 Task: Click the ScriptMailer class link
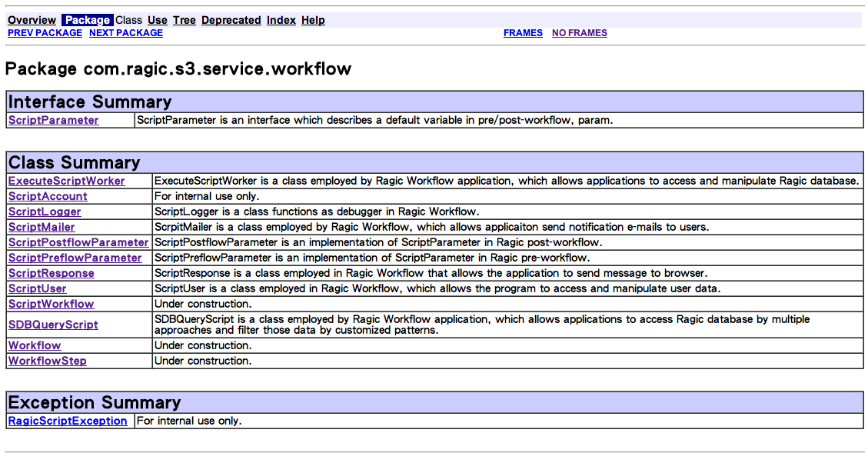[42, 227]
